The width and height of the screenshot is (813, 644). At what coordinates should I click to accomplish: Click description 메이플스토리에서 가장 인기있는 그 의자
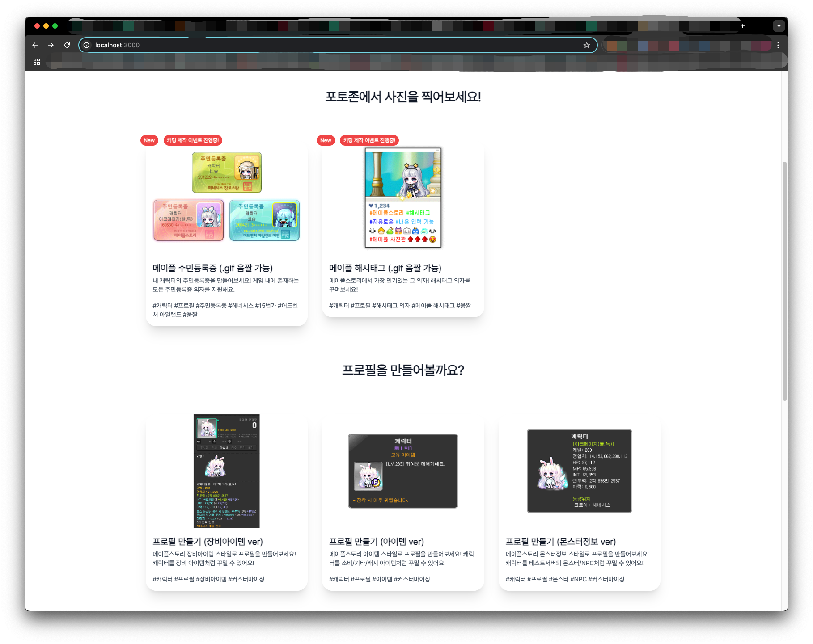coord(400,285)
